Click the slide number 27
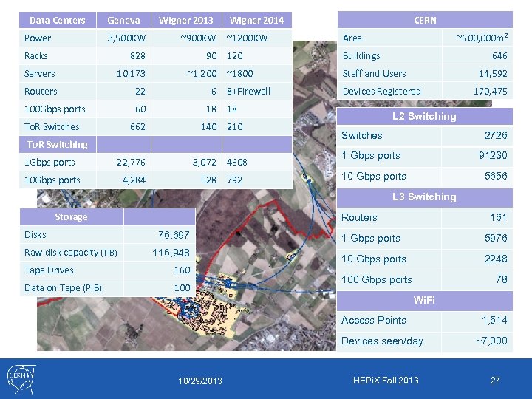Screen dimensions: 532x399 495,381
